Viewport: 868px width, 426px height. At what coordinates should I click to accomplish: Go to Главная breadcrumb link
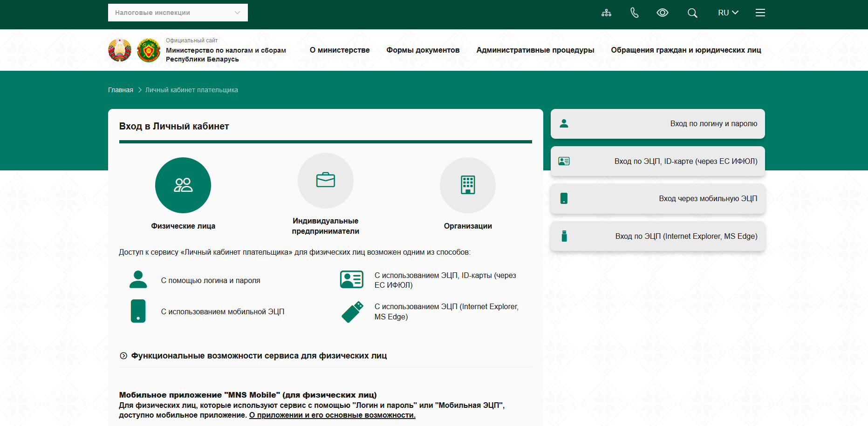[x=120, y=90]
